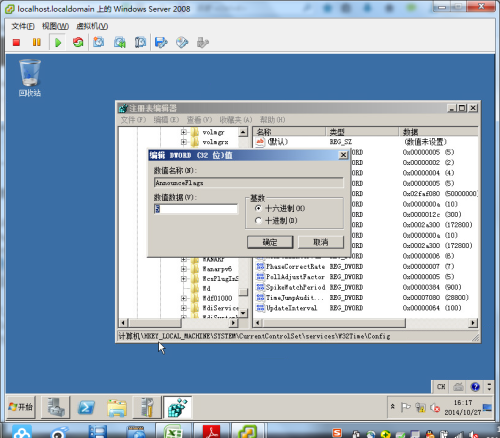This screenshot has height=438, width=500.
Task: Revert to current snapshot icon
Action: [x=120, y=42]
